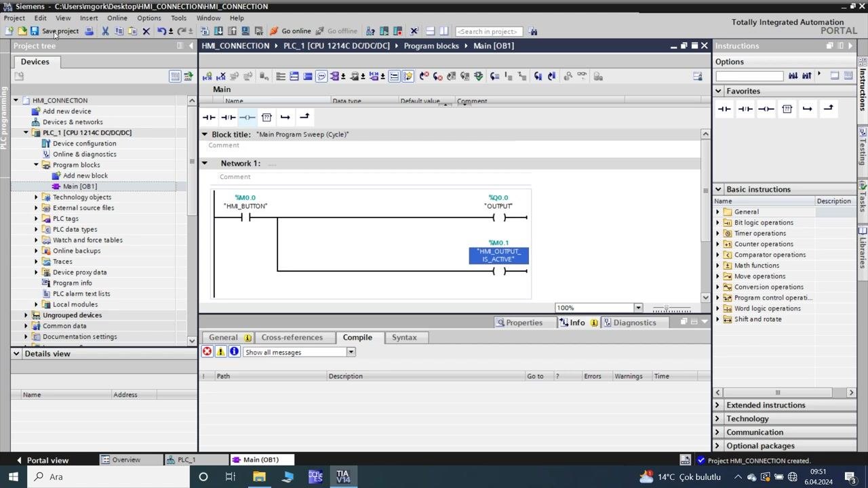868x488 pixels.
Task: Click the binoculars search icon
Action: click(x=533, y=31)
